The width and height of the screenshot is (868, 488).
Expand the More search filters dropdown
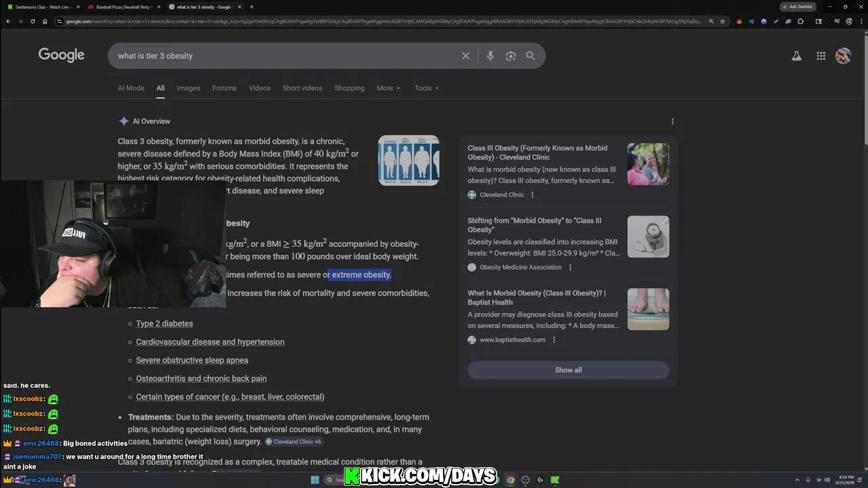389,88
